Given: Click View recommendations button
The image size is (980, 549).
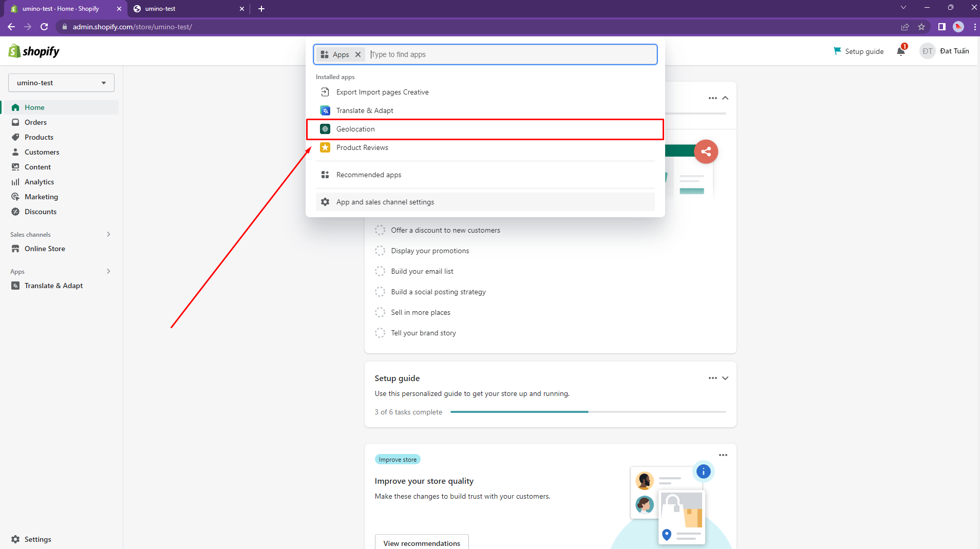Looking at the screenshot, I should [x=422, y=542].
